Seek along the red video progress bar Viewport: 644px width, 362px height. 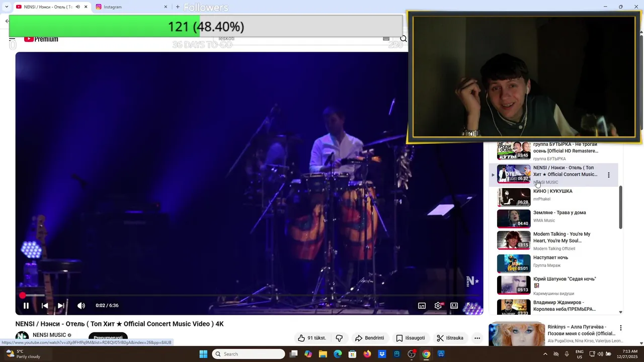(x=249, y=295)
